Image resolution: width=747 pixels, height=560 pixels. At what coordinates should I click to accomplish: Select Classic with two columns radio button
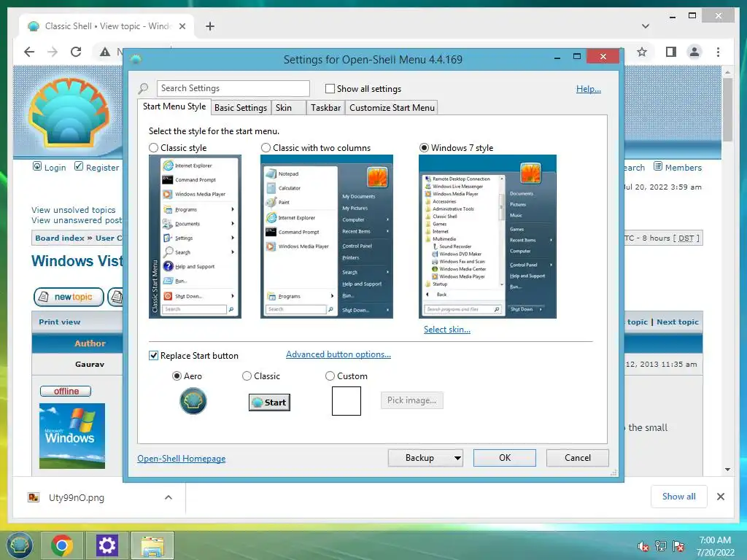[266, 147]
